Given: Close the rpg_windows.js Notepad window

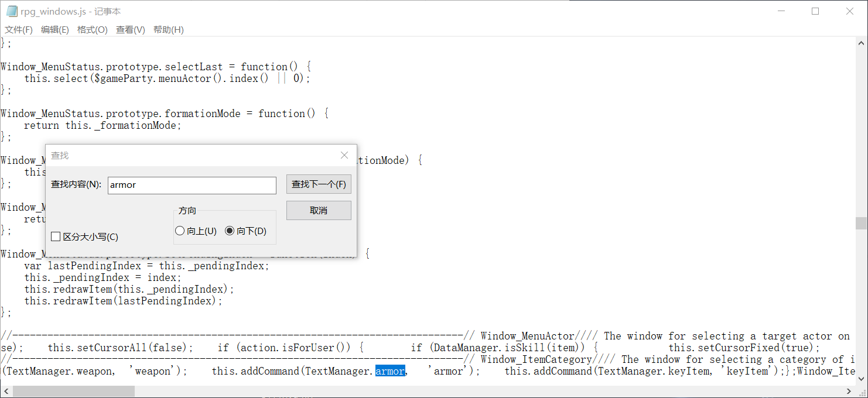Looking at the screenshot, I should [850, 11].
